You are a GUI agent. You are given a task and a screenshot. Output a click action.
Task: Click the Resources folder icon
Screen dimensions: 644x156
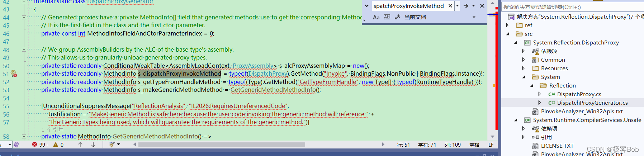point(535,68)
